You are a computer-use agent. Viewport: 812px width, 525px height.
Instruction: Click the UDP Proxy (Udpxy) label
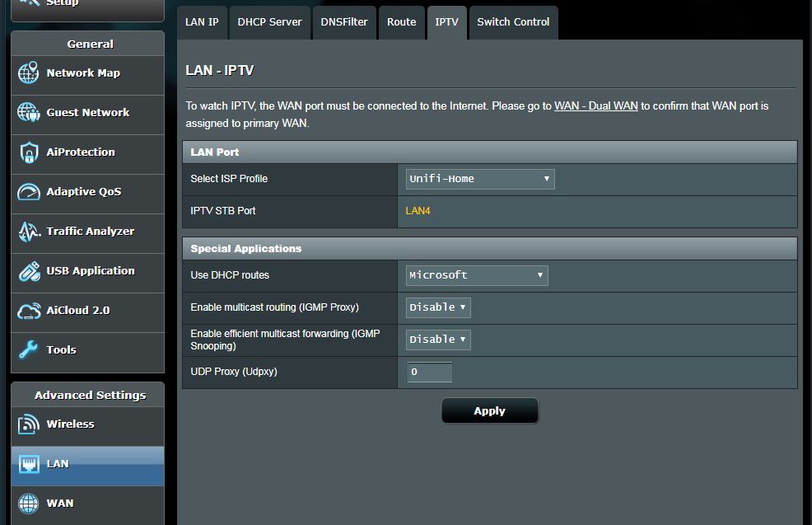coord(234,372)
